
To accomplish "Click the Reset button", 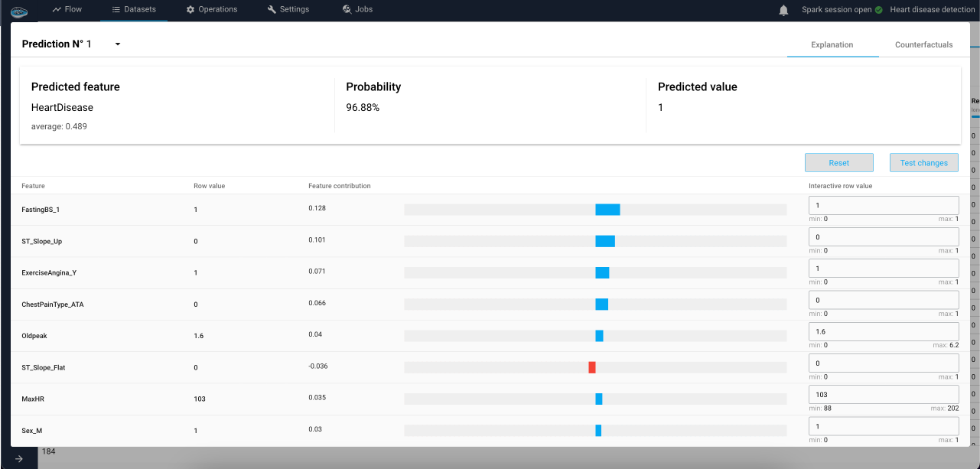I will (839, 163).
